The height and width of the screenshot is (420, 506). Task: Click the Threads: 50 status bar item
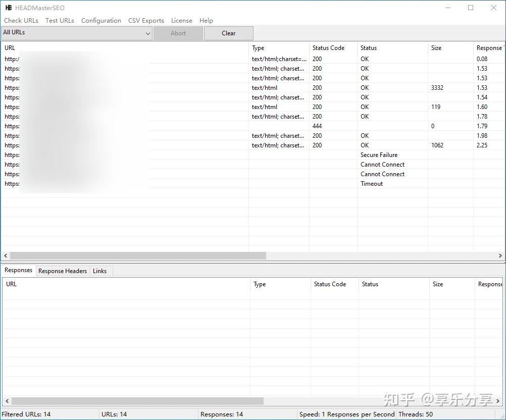pyautogui.click(x=416, y=414)
